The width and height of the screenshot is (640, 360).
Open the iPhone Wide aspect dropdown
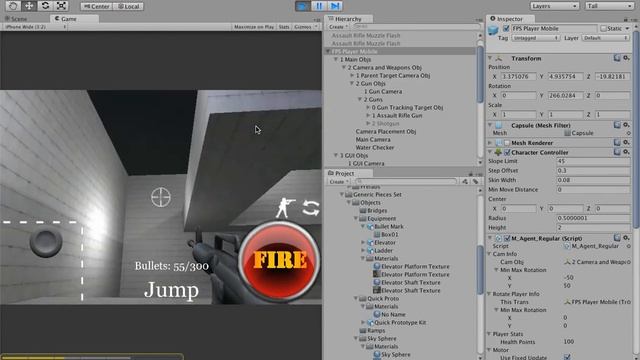coord(35,27)
